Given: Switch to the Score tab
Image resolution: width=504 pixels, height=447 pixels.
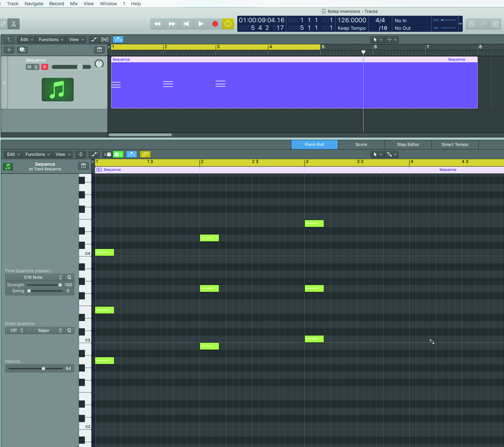Looking at the screenshot, I should [x=361, y=145].
